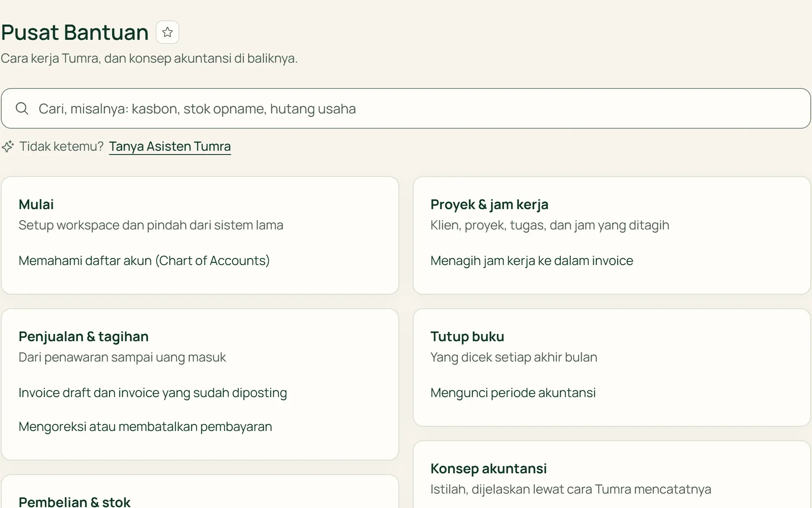Select the Pembelian & stok category heading

tap(74, 502)
